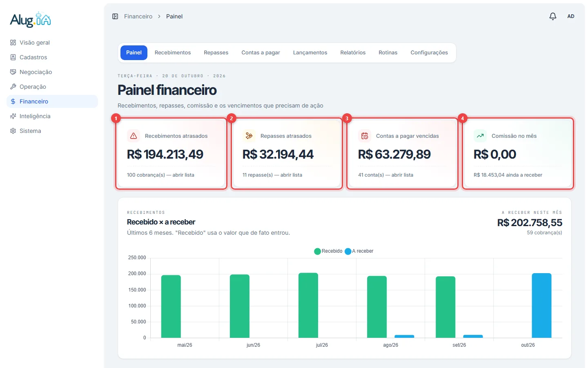Open Inteligência in the sidebar
The height and width of the screenshot is (368, 588).
[x=52, y=116]
